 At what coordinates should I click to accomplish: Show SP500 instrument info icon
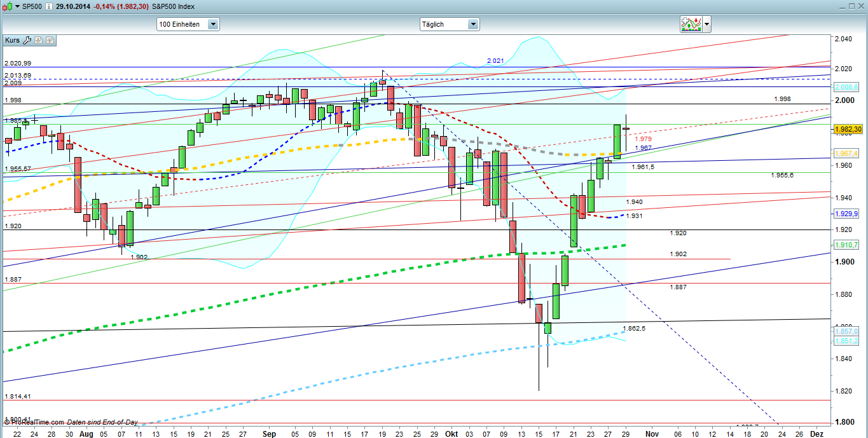49,6
